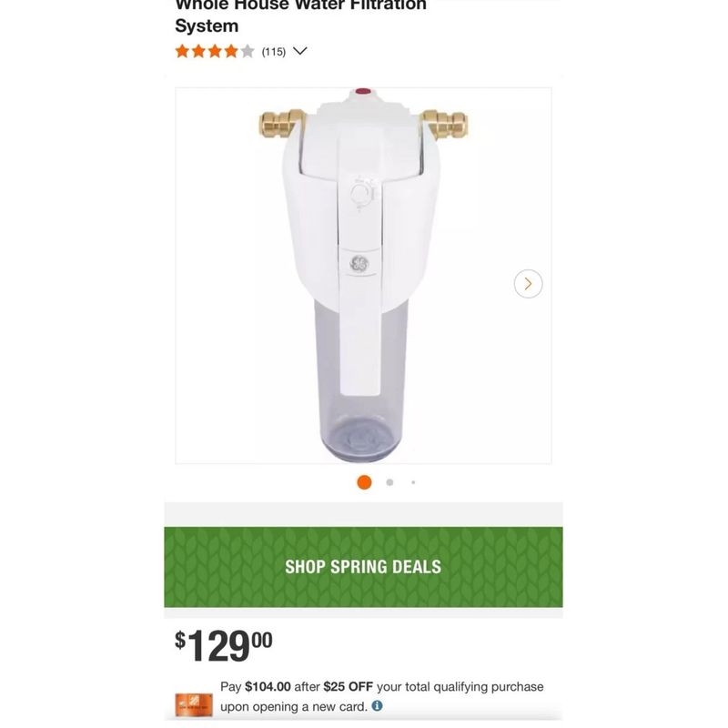Click the next image arrow

pyautogui.click(x=528, y=284)
